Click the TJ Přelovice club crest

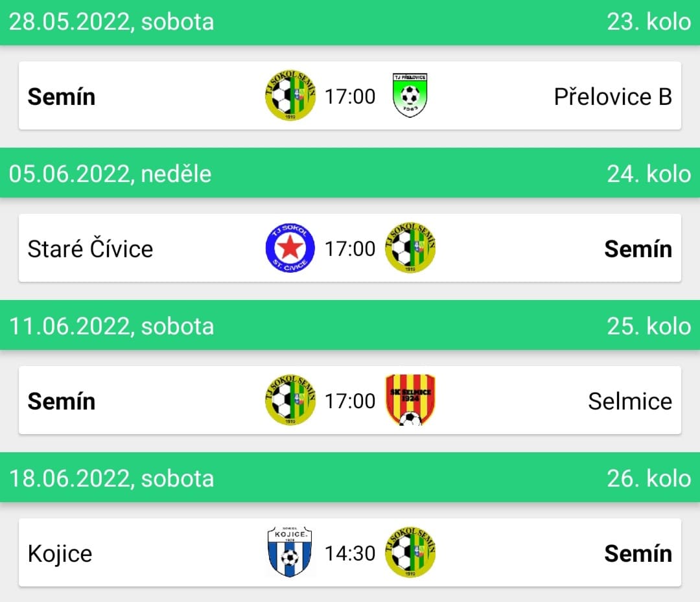click(x=410, y=95)
